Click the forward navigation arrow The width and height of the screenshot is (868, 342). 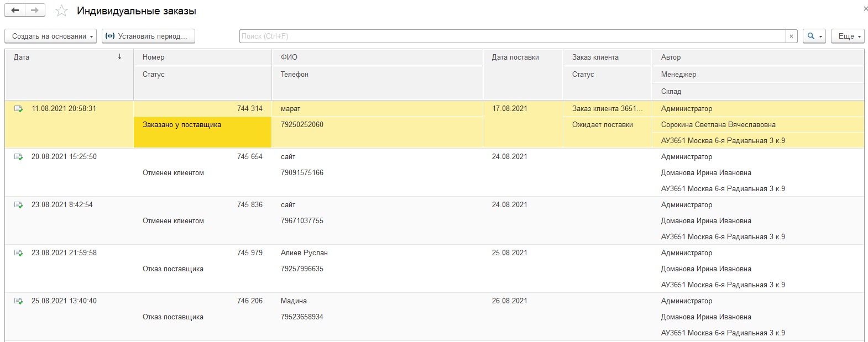click(x=35, y=10)
